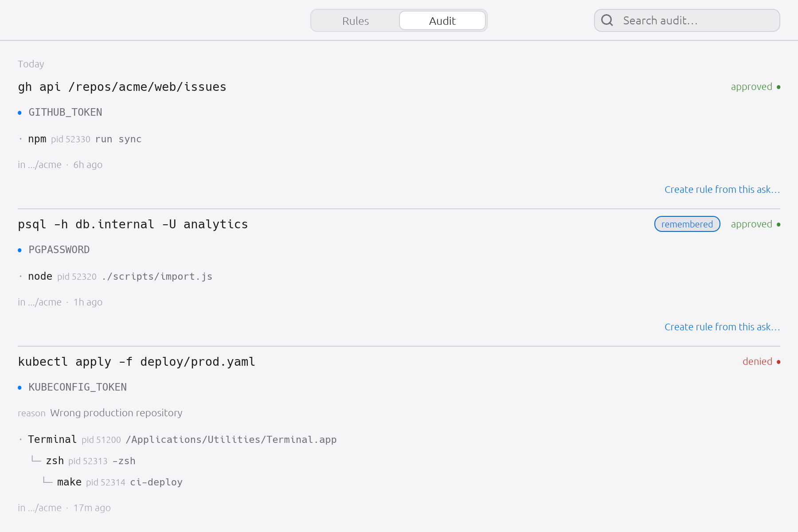
Task: Click the KUBECONFIG_TOKEN secret name
Action: [x=78, y=387]
